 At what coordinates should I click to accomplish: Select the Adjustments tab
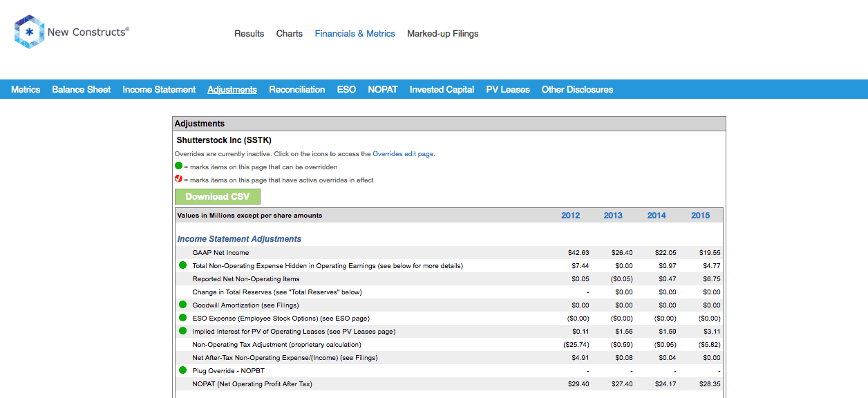[x=232, y=89]
